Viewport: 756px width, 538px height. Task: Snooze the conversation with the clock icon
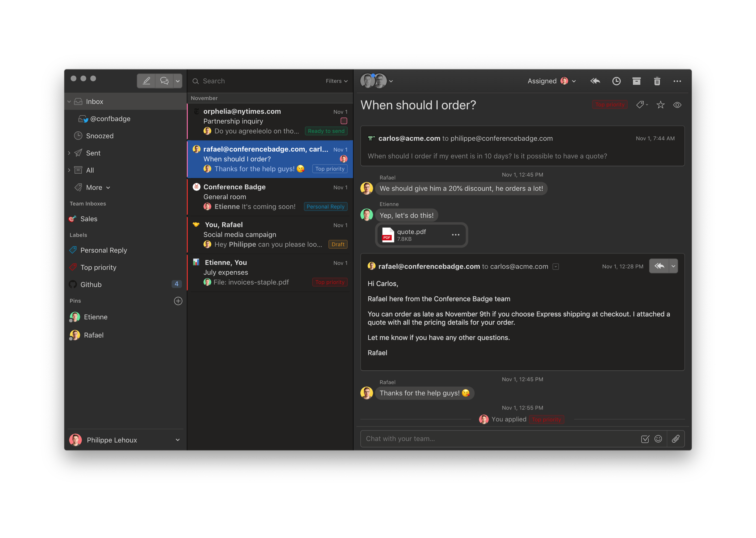pos(616,81)
